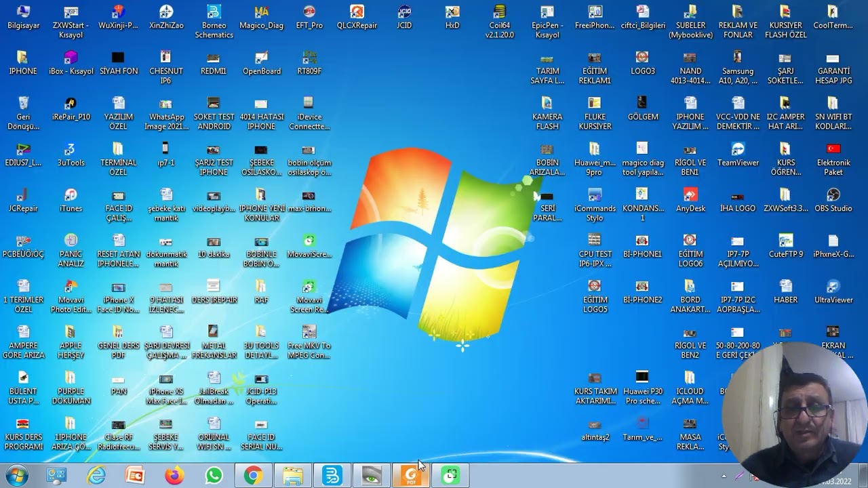Open the SİYAH FON image file
Viewport: 868px width, 488px height.
[118, 63]
